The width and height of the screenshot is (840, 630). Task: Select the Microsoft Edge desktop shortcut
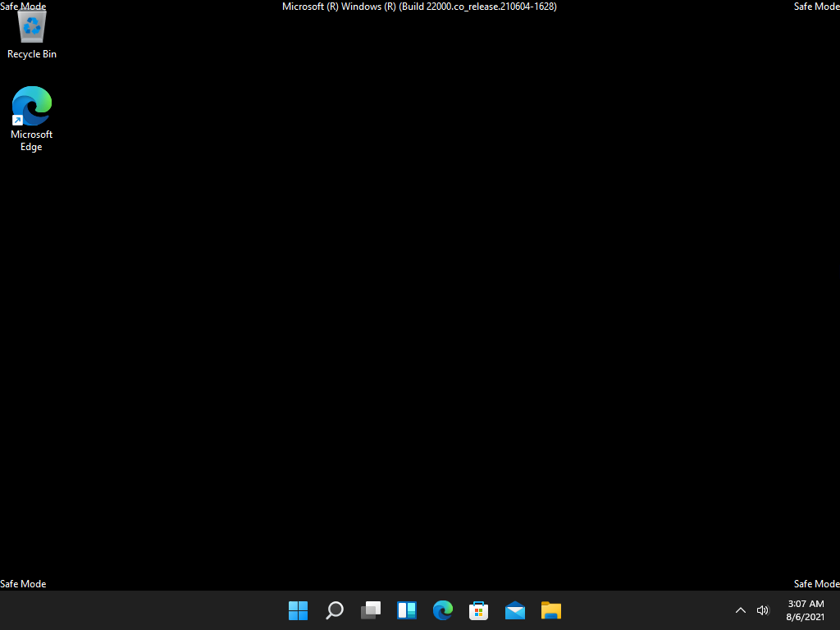(32, 119)
